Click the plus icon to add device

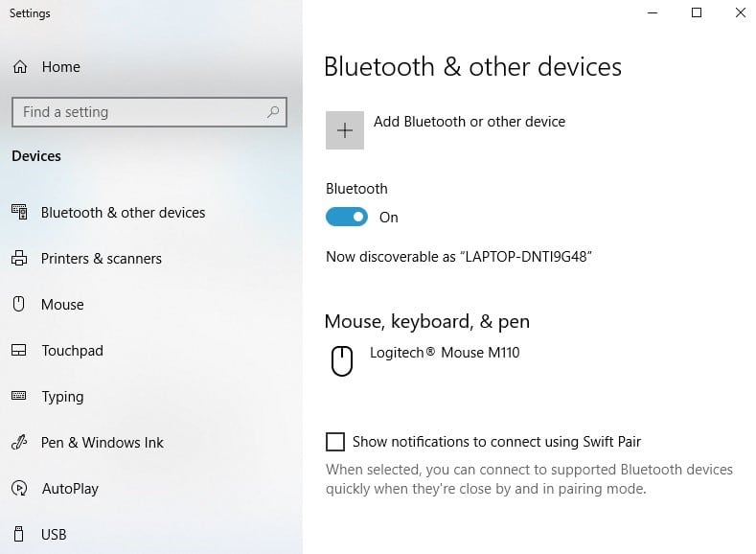(345, 130)
